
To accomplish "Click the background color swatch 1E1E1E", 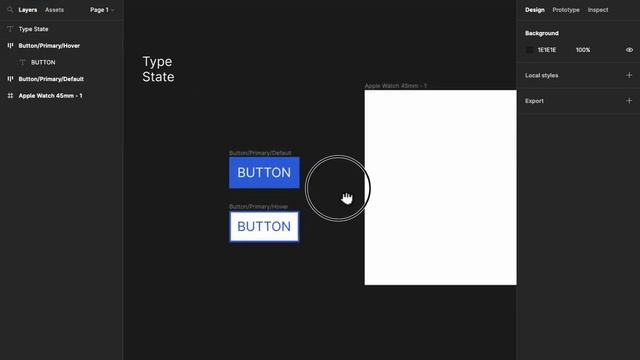I will point(529,50).
